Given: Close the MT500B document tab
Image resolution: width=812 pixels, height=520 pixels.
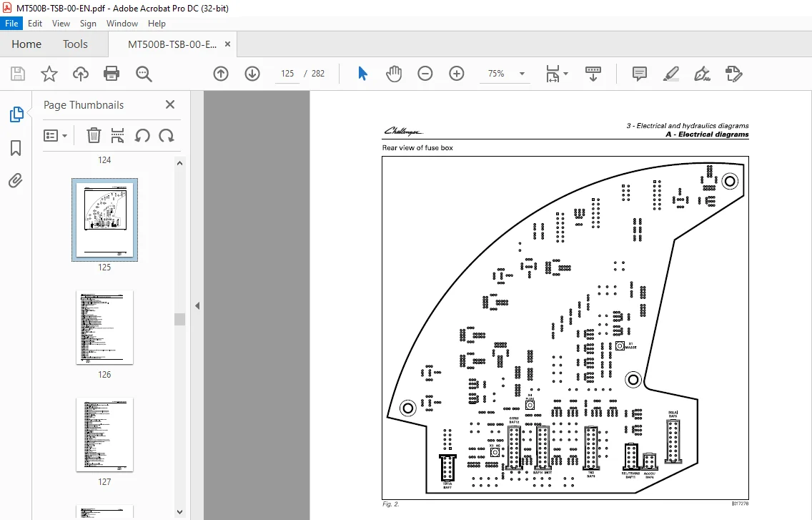Looking at the screenshot, I should (x=227, y=44).
